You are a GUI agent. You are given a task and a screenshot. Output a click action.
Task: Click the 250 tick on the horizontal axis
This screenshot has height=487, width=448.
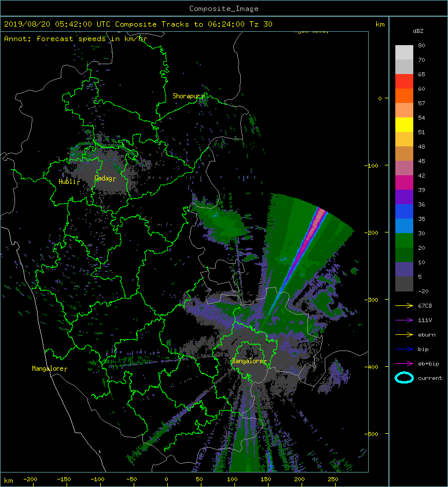click(333, 479)
